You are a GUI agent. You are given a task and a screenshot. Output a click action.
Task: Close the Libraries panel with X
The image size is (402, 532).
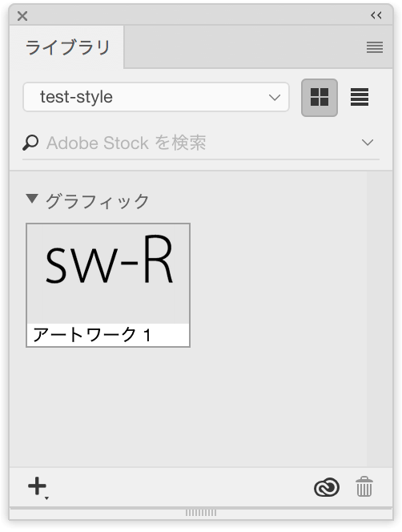tap(22, 16)
